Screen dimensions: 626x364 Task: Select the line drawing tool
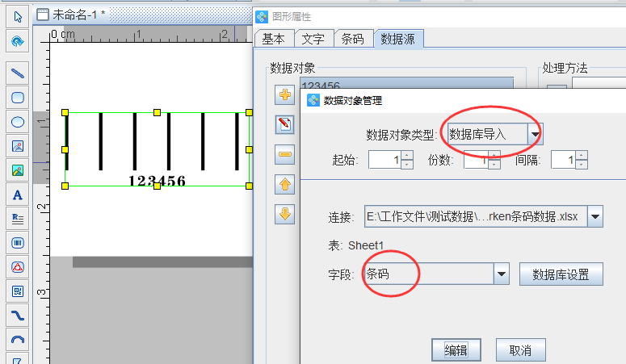coord(17,73)
